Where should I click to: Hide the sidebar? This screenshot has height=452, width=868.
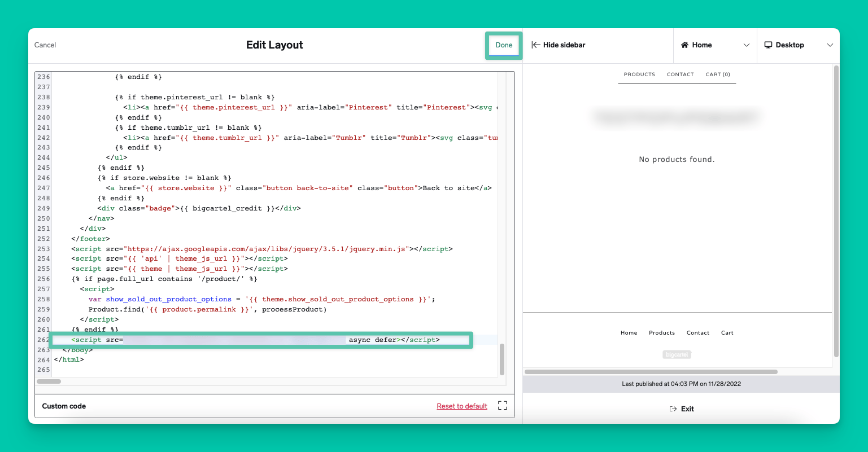coord(559,45)
